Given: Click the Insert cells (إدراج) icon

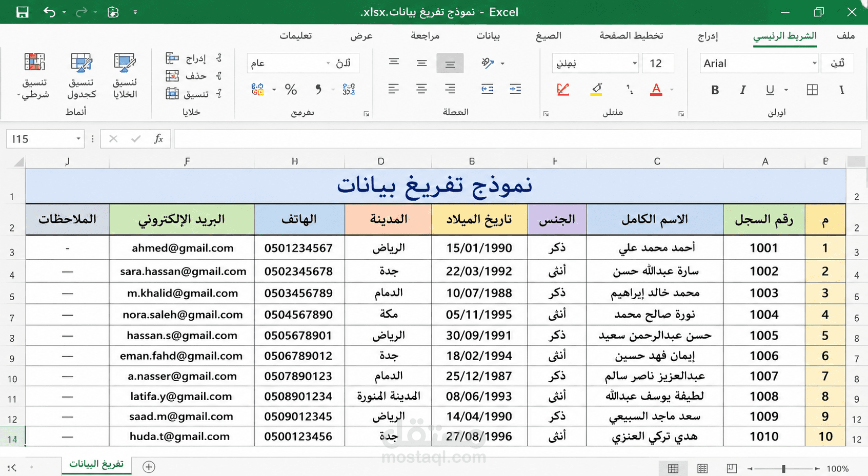Looking at the screenshot, I should (172, 58).
